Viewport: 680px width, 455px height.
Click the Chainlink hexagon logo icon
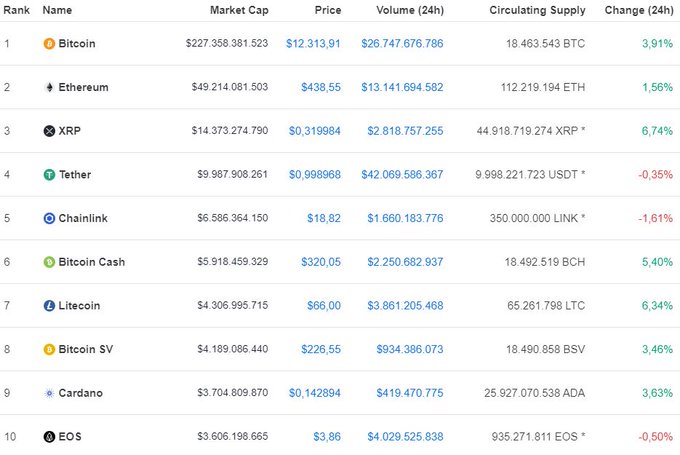49,219
